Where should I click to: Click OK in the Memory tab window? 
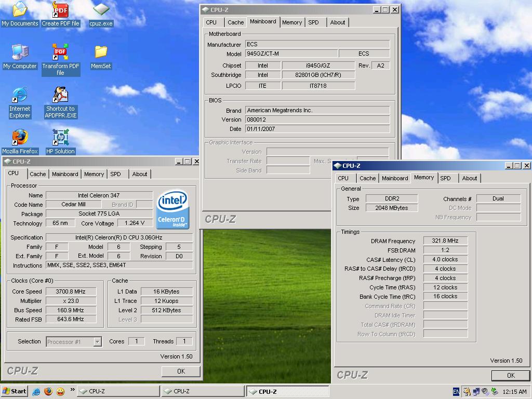(x=511, y=375)
